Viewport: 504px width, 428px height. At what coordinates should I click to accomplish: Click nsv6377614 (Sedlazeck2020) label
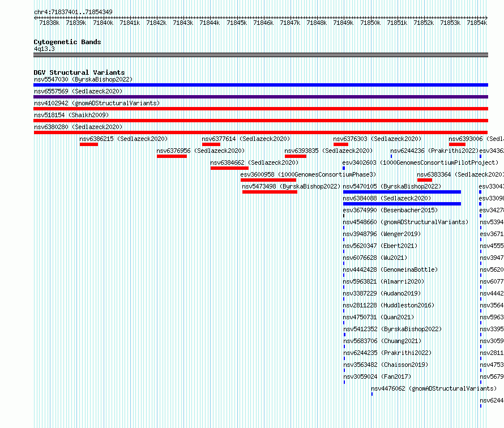click(x=246, y=139)
